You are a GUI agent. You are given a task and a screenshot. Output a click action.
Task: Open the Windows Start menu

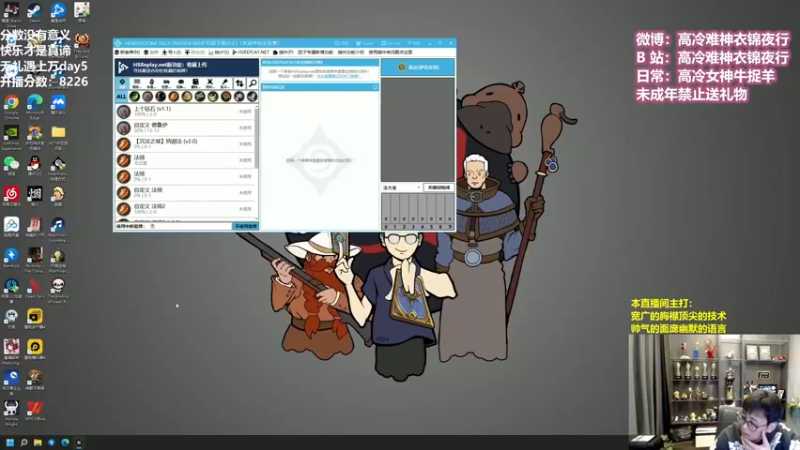tap(10, 442)
